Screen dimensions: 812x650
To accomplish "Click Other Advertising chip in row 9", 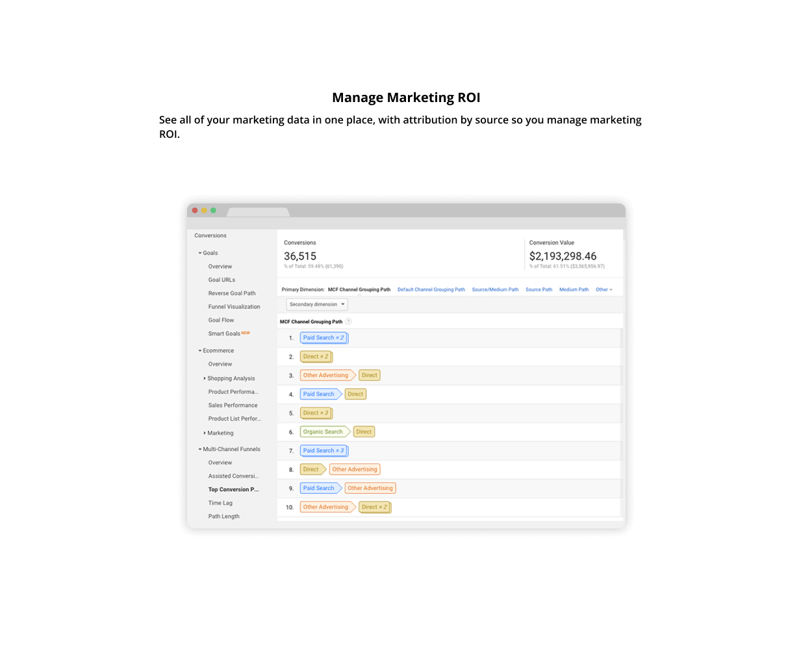I will pos(370,489).
